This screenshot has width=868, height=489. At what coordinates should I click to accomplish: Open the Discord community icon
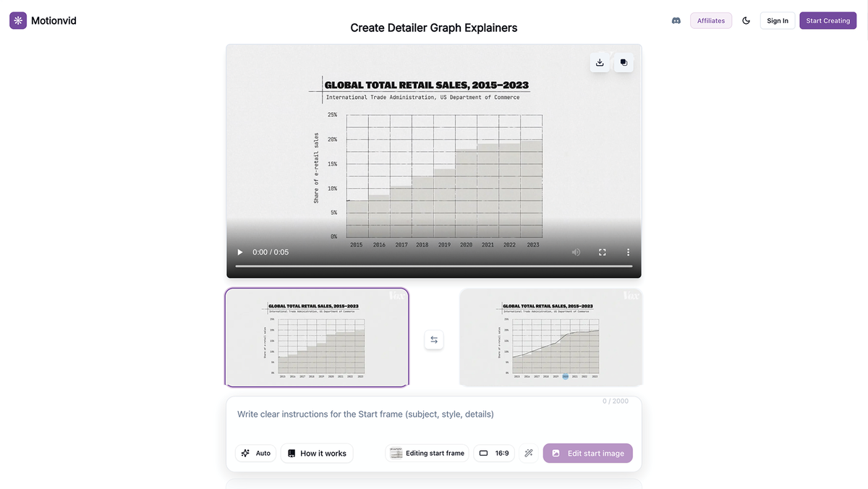(676, 20)
